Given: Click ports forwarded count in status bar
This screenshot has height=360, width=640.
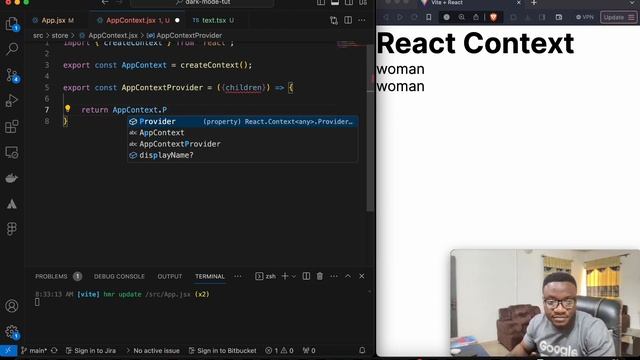Looking at the screenshot, I should pyautogui.click(x=309, y=350).
